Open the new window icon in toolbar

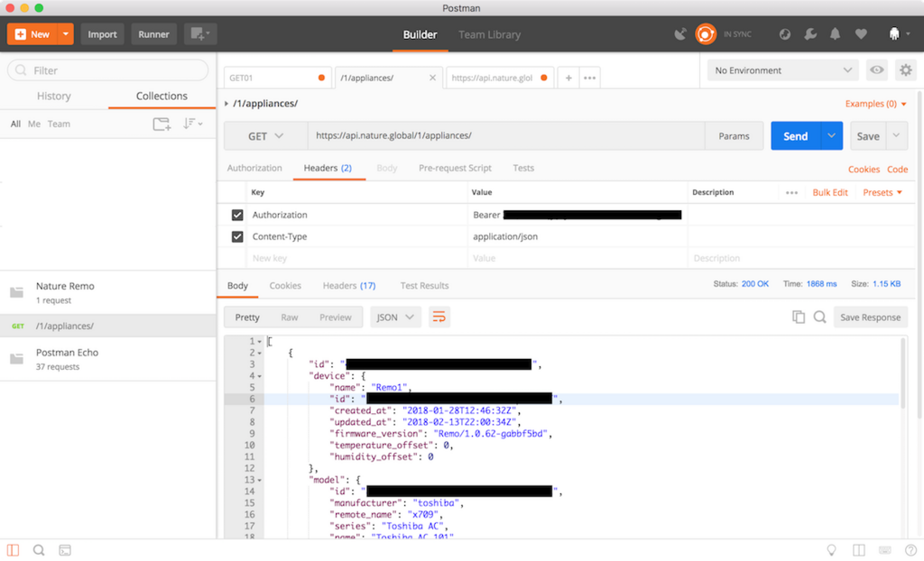point(200,34)
